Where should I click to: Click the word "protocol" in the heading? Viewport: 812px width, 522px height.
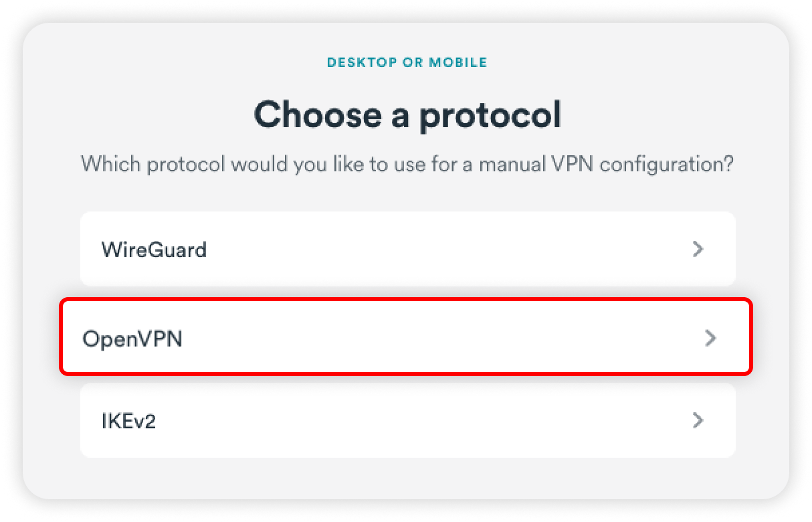[x=490, y=116]
